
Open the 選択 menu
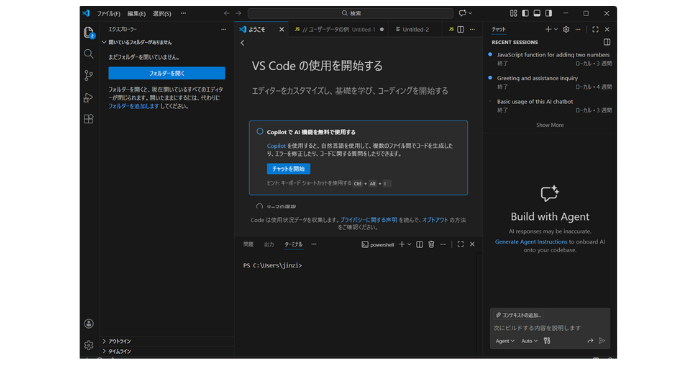(x=162, y=14)
